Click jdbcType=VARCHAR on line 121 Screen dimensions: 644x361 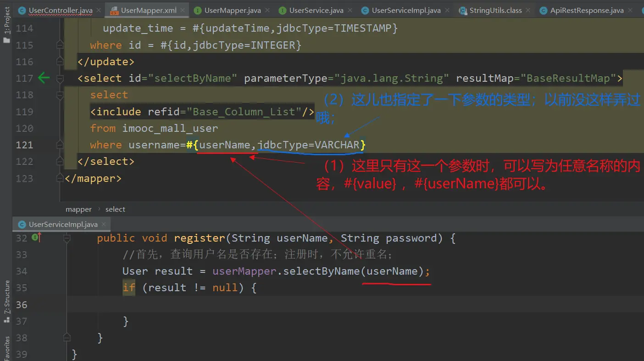(308, 145)
